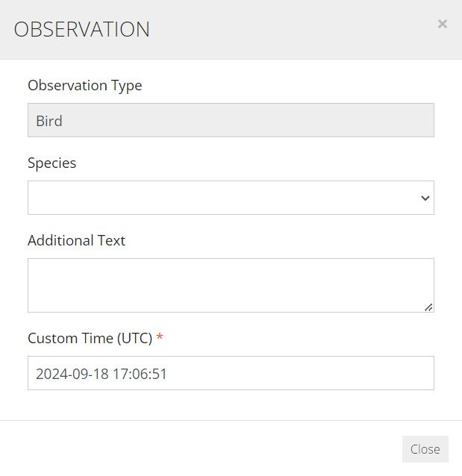Select the word Bird in Observation Type
Image resolution: width=462 pixels, height=476 pixels.
(x=49, y=121)
